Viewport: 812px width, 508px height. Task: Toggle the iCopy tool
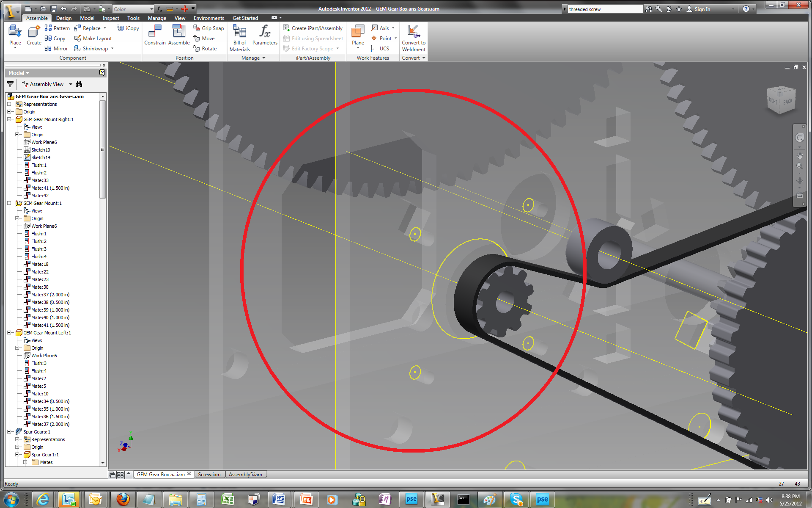[128, 28]
